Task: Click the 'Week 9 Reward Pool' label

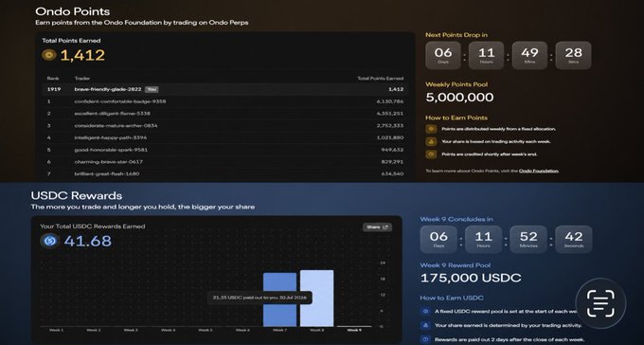Action: [x=456, y=265]
